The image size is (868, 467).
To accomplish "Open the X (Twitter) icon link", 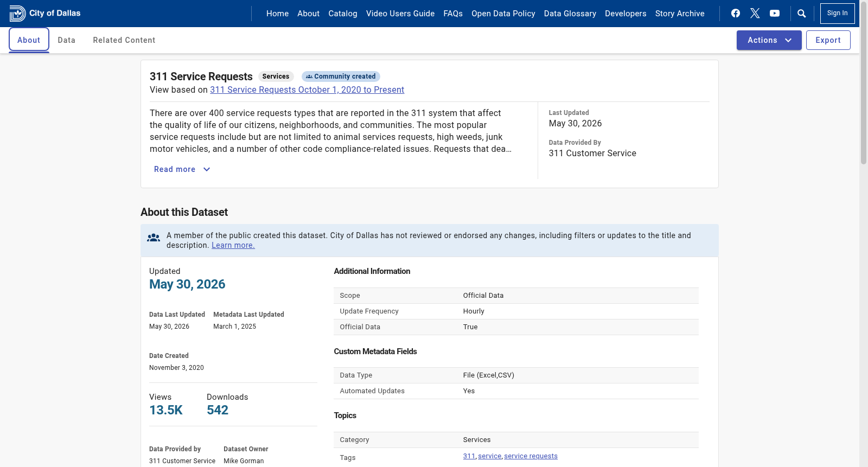I will (755, 14).
